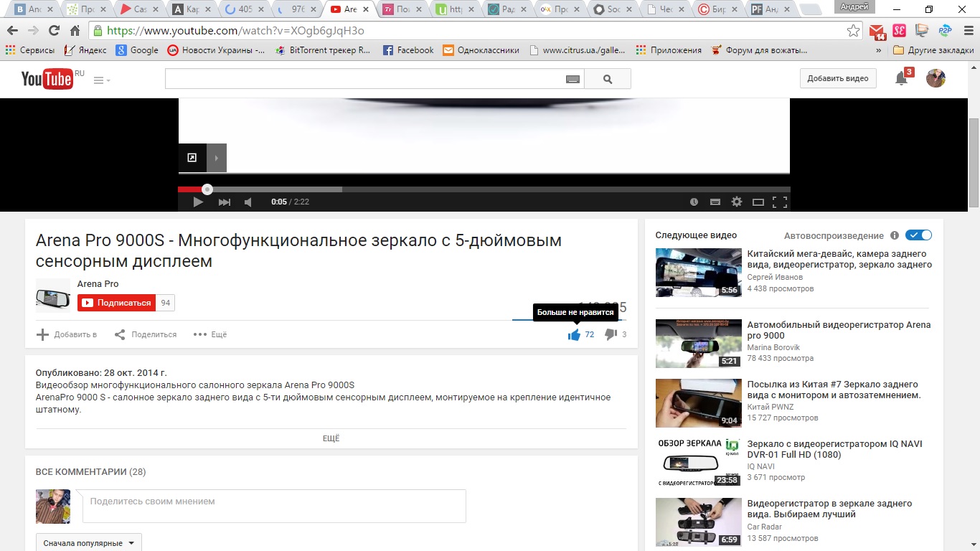The width and height of the screenshot is (980, 551).
Task: Click the Добавить видео button
Action: pyautogui.click(x=838, y=78)
